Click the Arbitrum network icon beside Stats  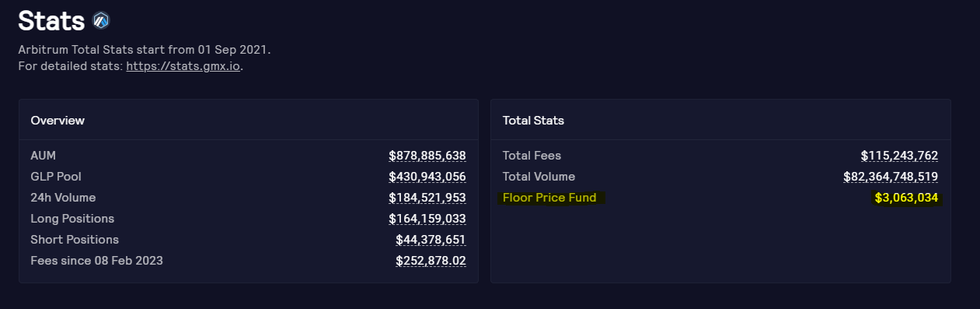[101, 20]
